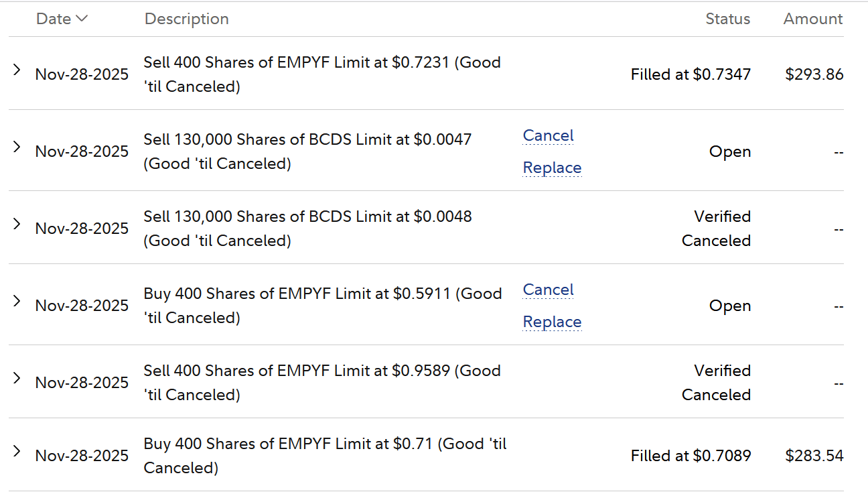Select the 'Filled at $0.7347' status text
The width and height of the screenshot is (868, 498).
691,74
